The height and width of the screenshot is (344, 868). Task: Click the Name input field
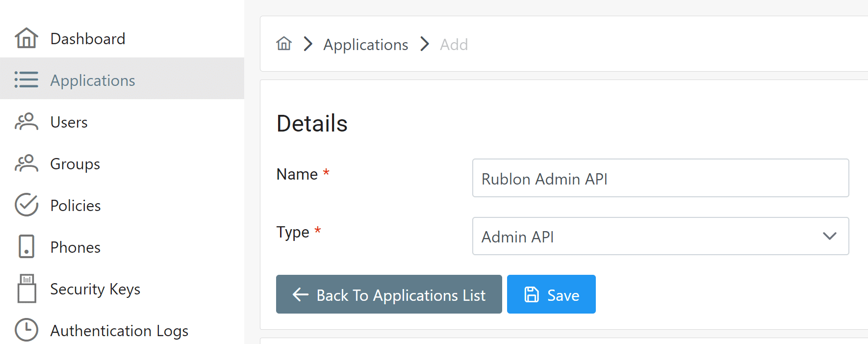[660, 178]
